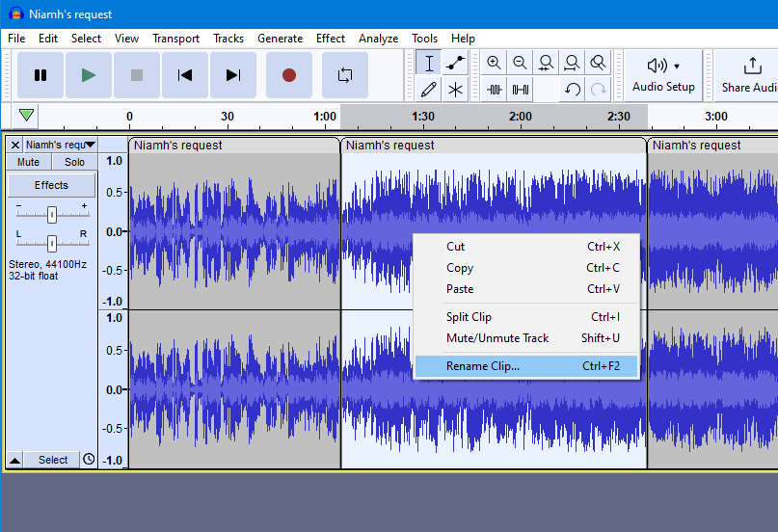Click the Zoom In magnifier
Screen dimensions: 778x532
(495, 64)
